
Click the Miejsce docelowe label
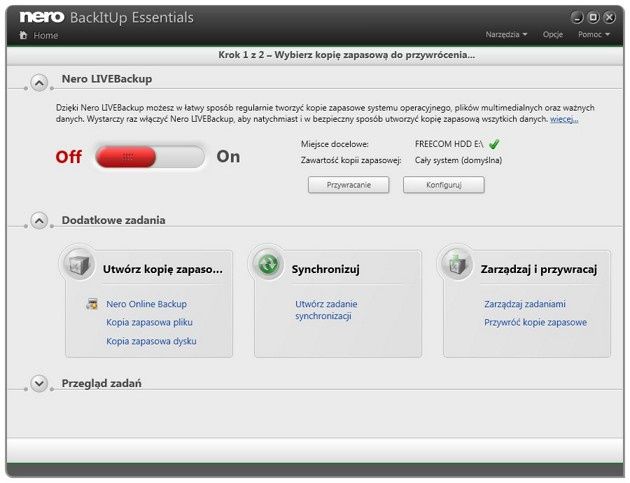[x=335, y=144]
